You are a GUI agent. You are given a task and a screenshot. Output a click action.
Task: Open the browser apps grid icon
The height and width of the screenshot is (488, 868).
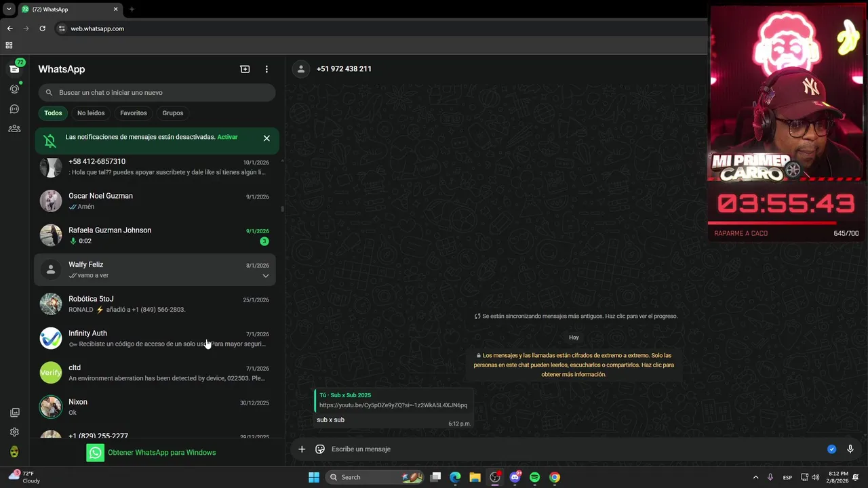(x=9, y=45)
